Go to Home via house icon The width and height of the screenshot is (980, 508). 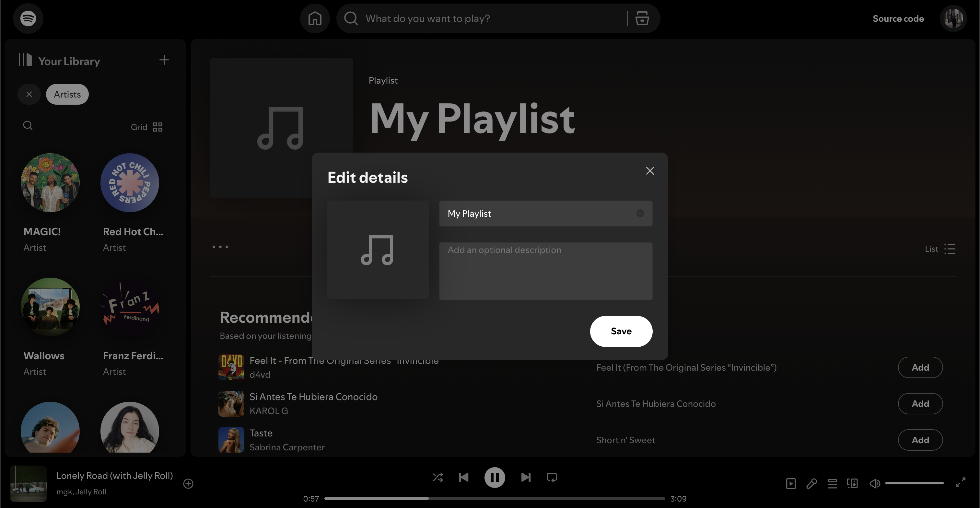tap(315, 18)
